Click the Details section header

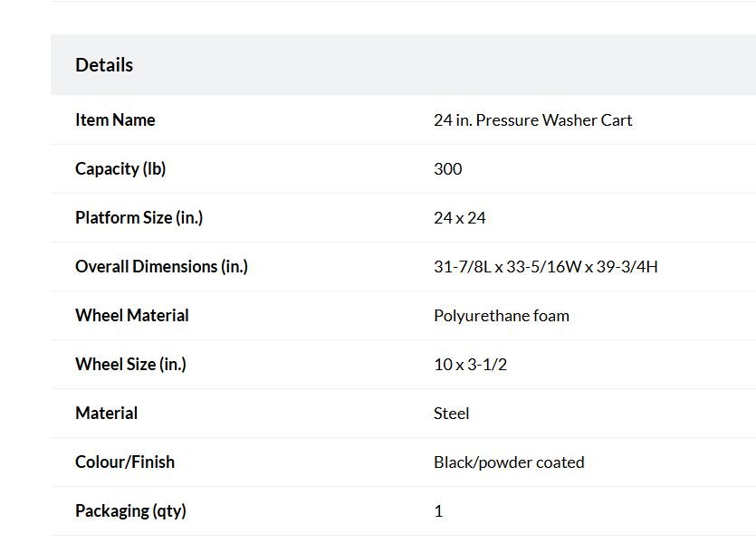tap(104, 65)
